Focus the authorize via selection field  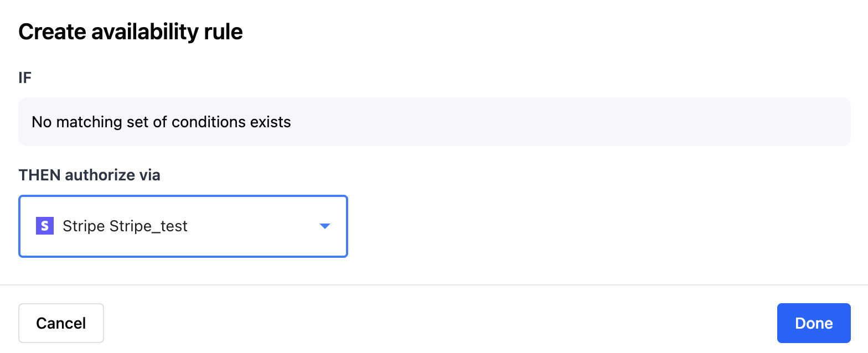[x=183, y=226]
